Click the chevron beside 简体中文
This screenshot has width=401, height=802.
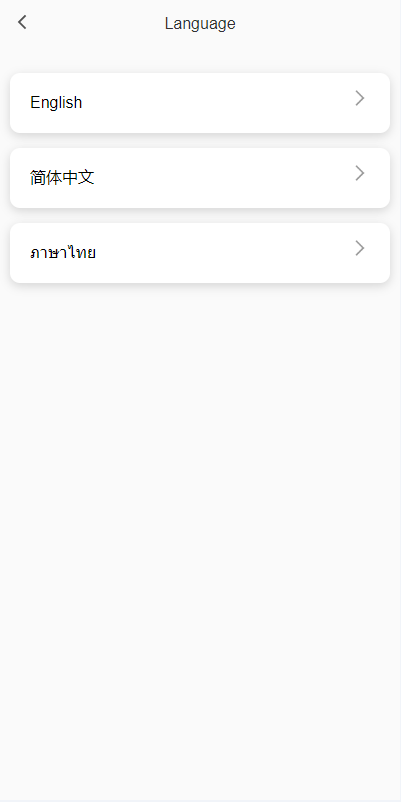pos(360,173)
